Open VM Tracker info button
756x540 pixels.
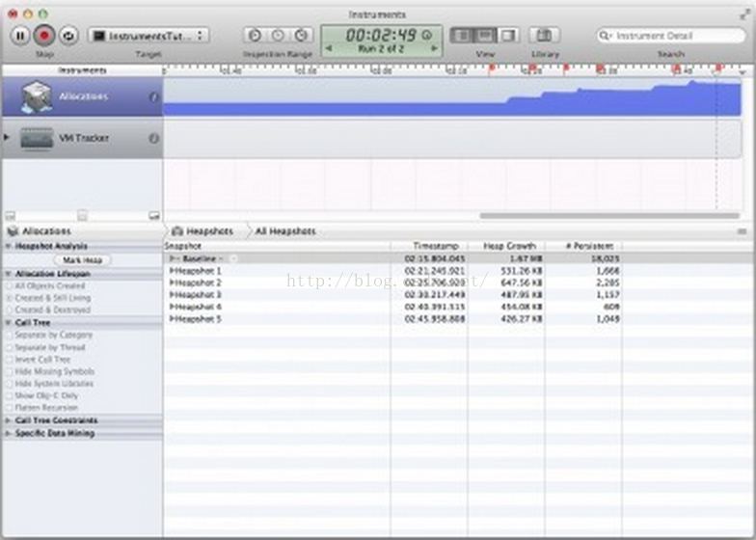click(x=154, y=139)
